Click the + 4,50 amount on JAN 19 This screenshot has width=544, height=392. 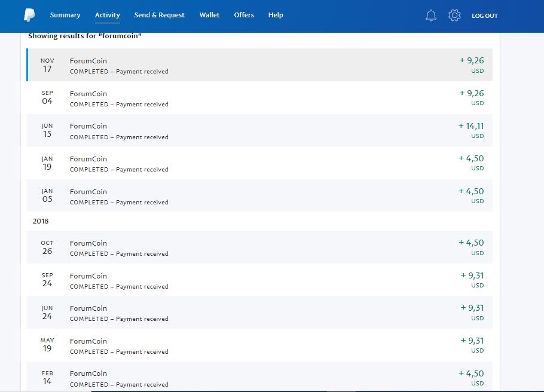(x=471, y=158)
